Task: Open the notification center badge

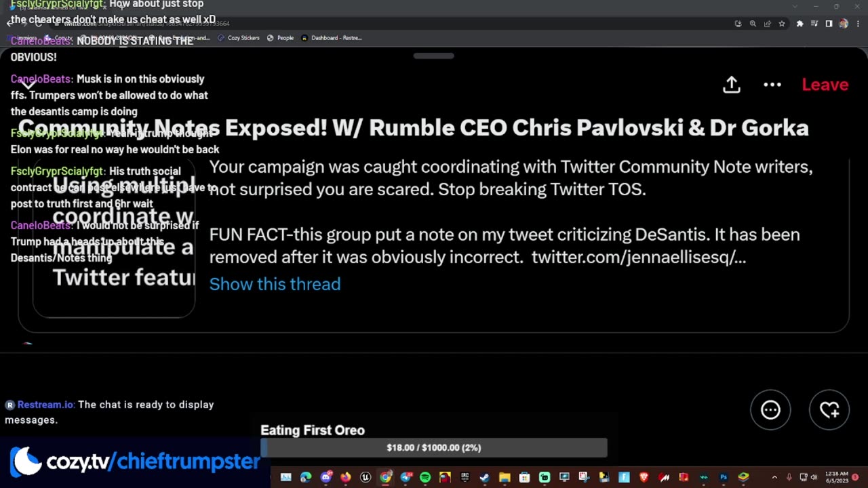Action: (x=855, y=477)
